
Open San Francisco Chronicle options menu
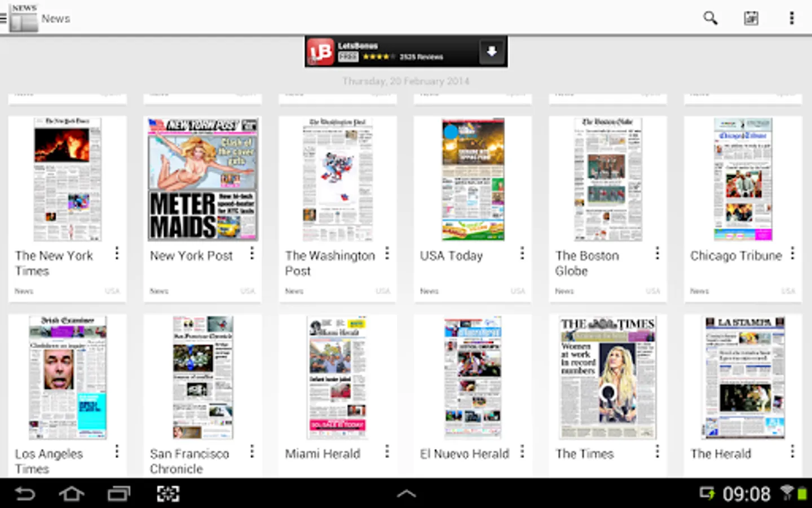tap(252, 452)
